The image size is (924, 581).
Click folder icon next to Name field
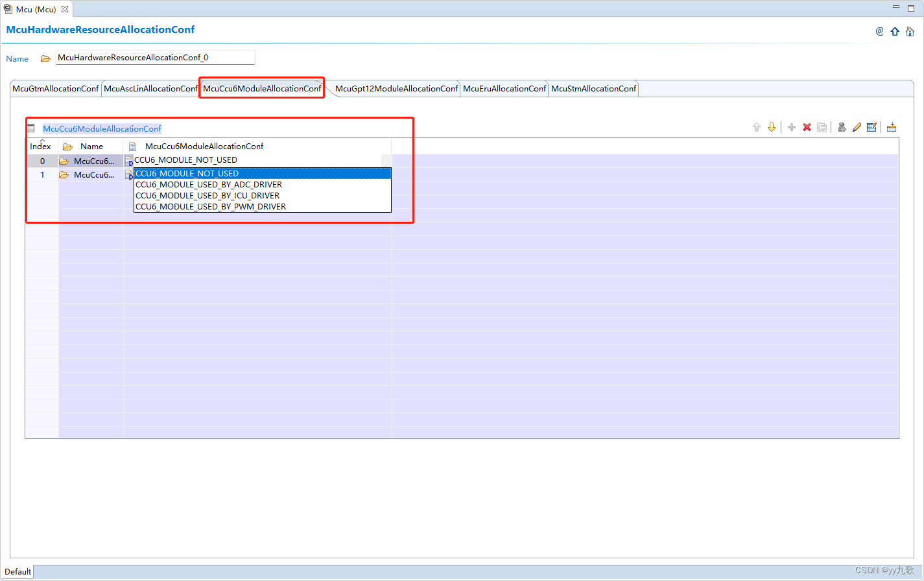click(x=45, y=58)
